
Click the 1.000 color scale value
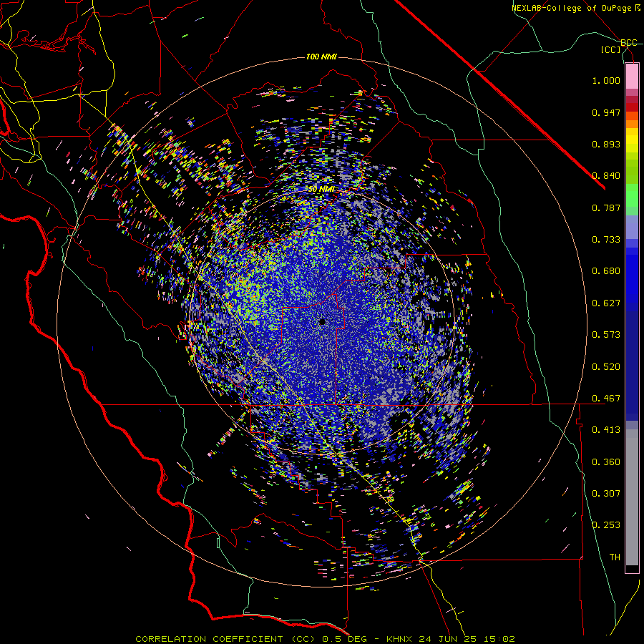click(x=606, y=80)
